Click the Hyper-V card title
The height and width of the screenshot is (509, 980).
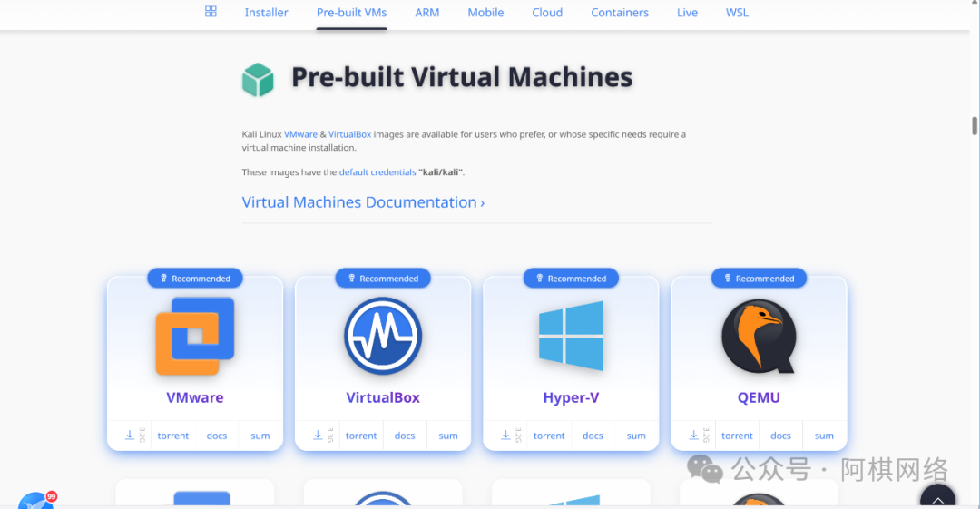[x=571, y=397]
